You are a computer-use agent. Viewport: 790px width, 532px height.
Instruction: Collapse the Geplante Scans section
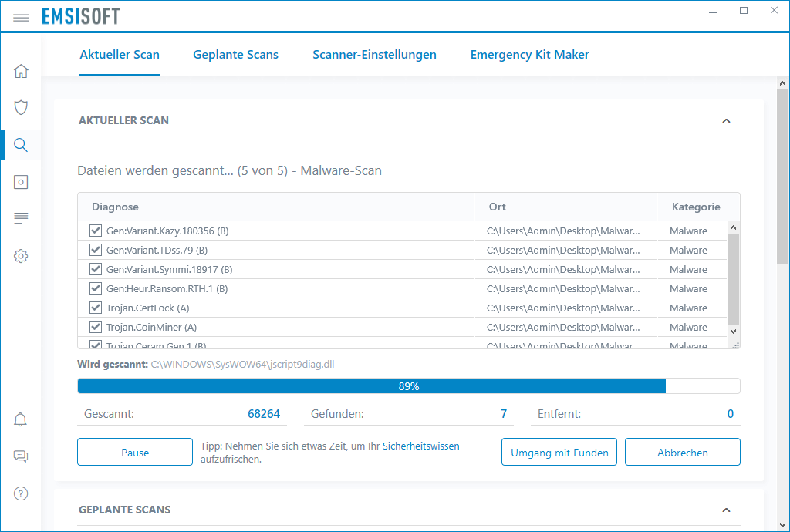tap(726, 510)
